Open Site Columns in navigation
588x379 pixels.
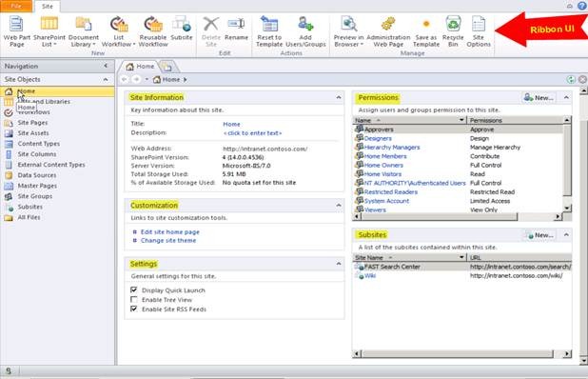point(37,154)
